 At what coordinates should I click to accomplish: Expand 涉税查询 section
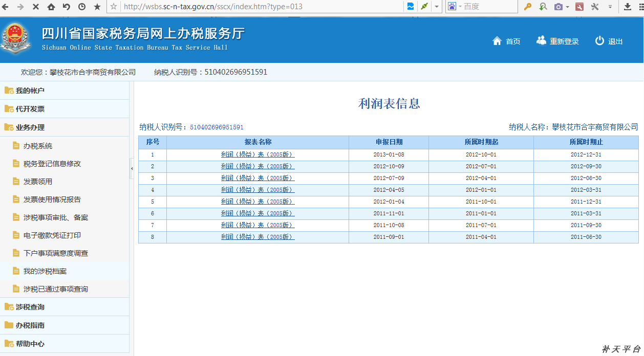click(65, 307)
